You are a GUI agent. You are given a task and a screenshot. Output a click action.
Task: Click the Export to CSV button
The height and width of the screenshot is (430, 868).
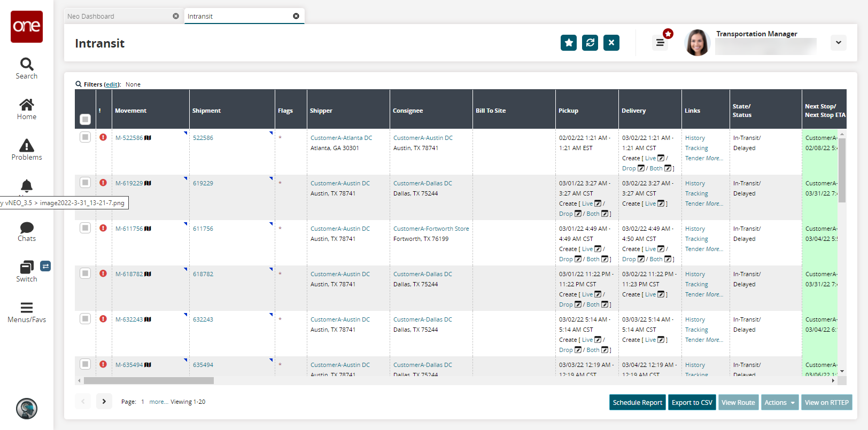692,403
